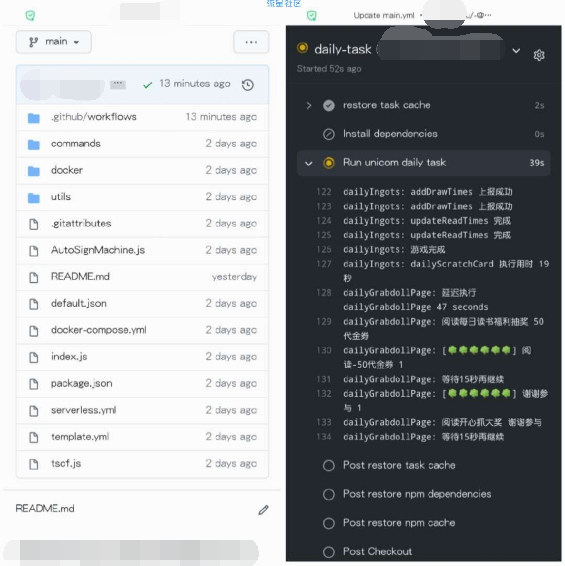
Task: Open tscf.js file
Action: pos(66,463)
